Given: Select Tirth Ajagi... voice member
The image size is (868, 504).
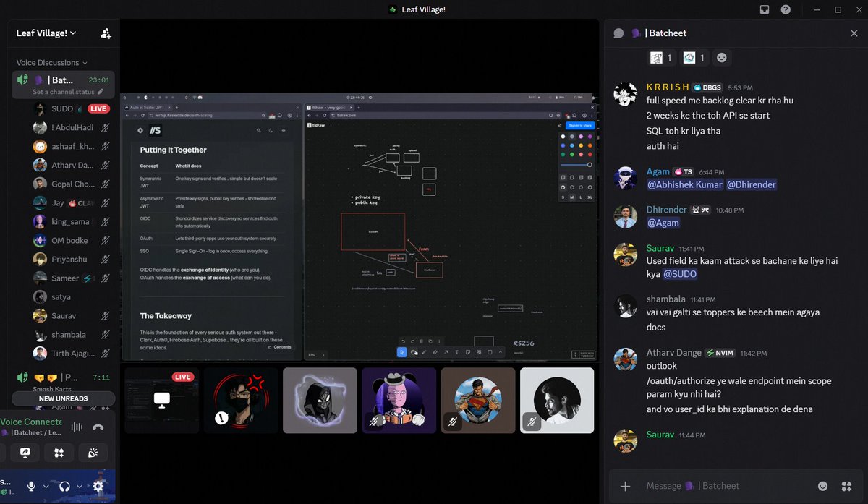Looking at the screenshot, I should (x=71, y=353).
